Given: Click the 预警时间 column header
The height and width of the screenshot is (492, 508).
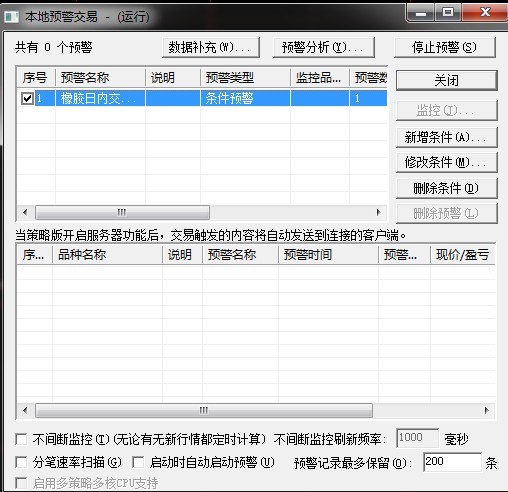Looking at the screenshot, I should (328, 255).
